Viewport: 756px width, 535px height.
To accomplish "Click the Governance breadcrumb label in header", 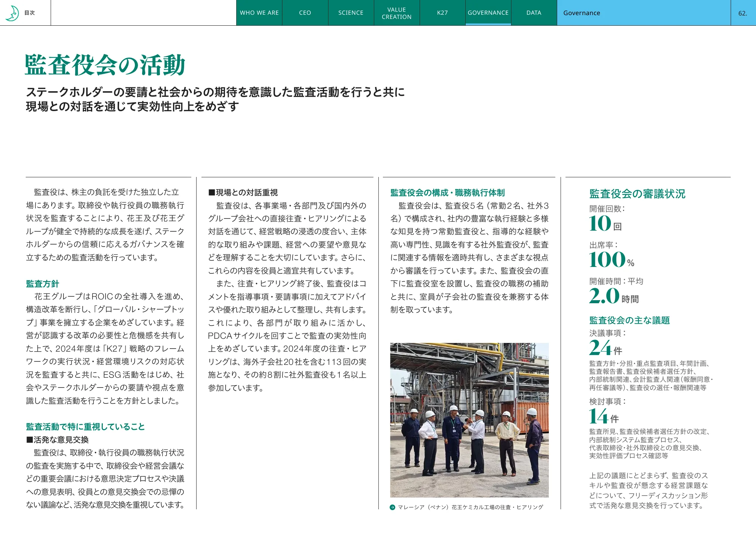I will [x=581, y=12].
